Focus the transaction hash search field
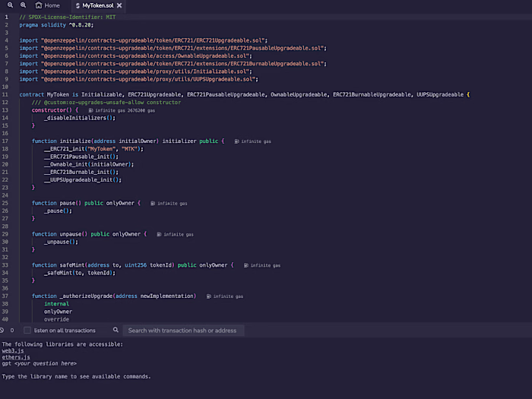 (183, 331)
